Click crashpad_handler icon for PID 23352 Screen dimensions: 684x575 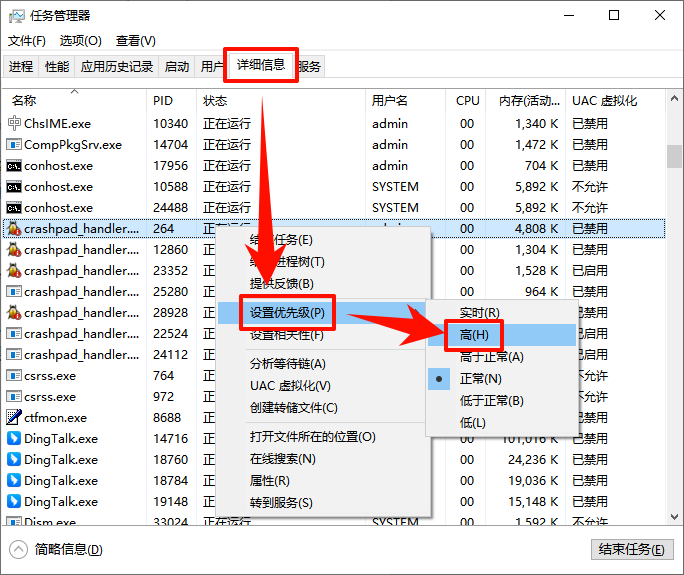click(x=14, y=270)
